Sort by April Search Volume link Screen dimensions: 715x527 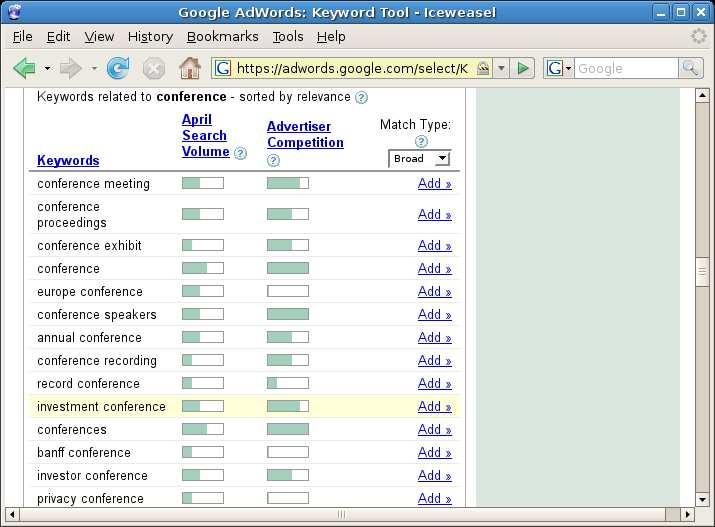tap(205, 135)
